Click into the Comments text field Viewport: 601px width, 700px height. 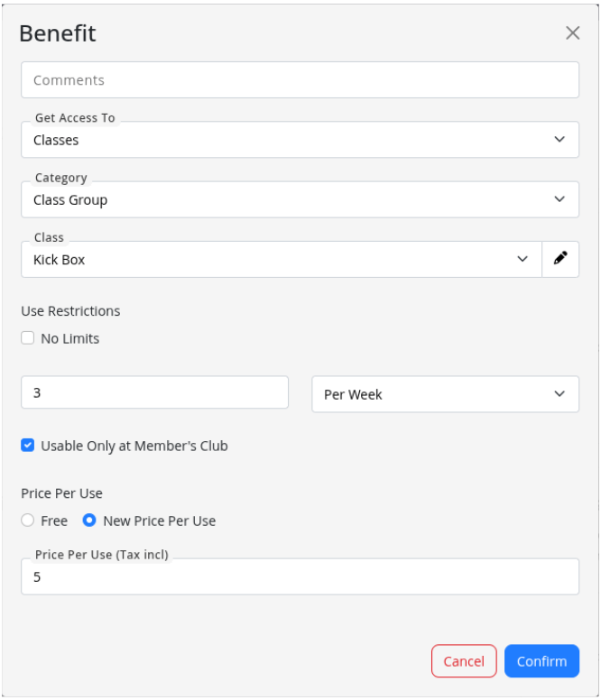tap(300, 80)
